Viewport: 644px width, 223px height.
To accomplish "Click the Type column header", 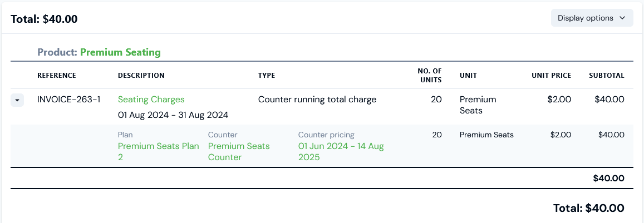I will 267,76.
